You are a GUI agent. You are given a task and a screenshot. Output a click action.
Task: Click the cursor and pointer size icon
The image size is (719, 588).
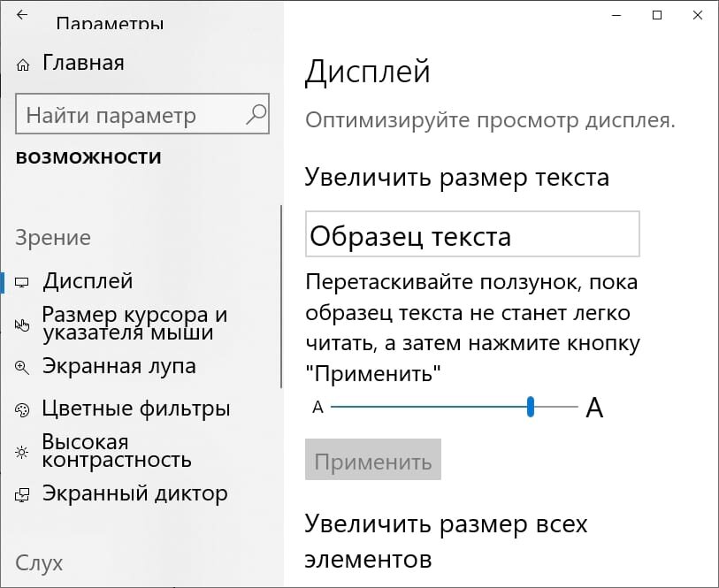[x=21, y=325]
